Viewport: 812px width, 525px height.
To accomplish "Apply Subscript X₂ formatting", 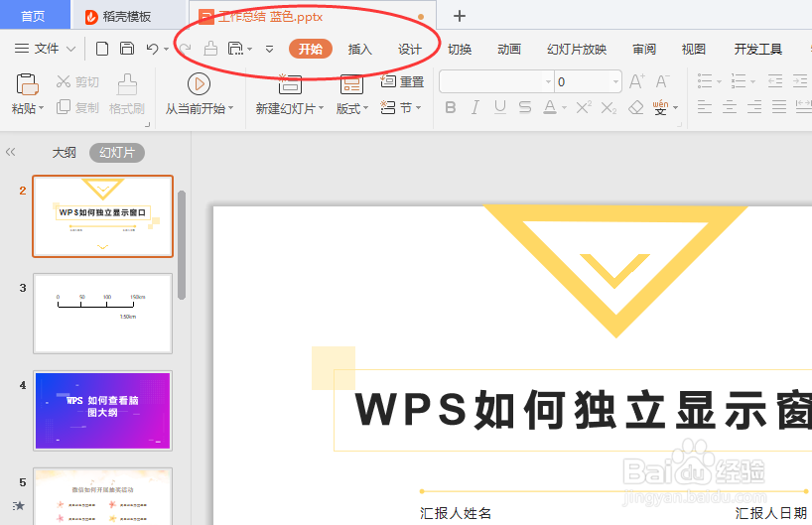I will [609, 108].
